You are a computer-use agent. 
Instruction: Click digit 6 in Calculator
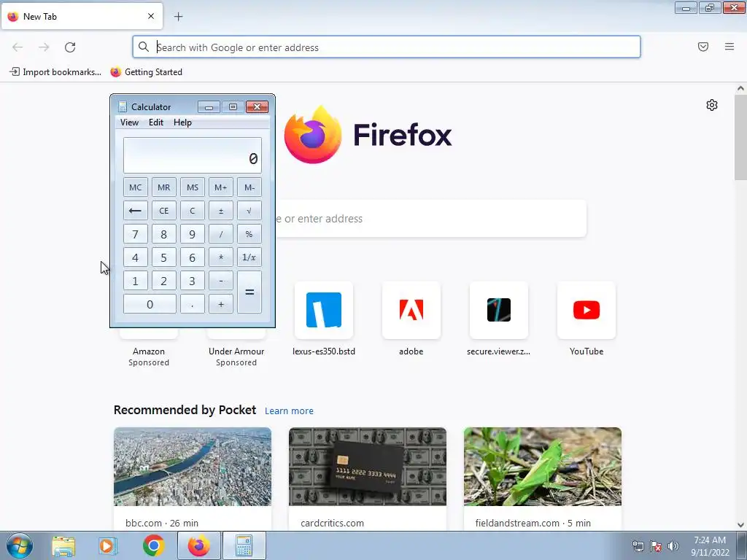coord(193,257)
